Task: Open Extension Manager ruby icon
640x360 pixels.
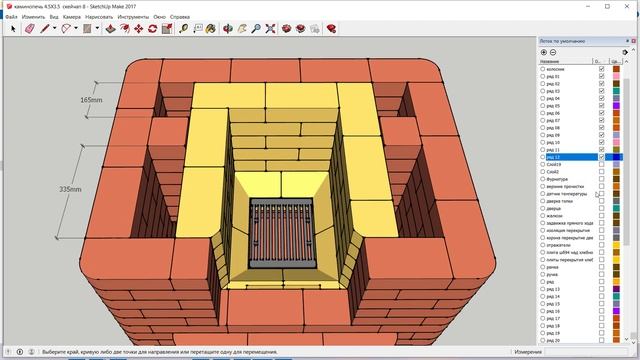Action: [331, 29]
